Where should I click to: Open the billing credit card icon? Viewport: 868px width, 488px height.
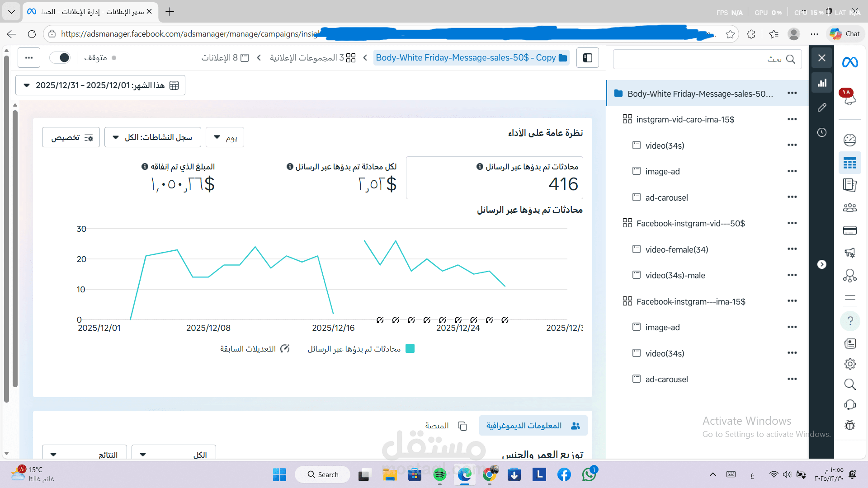tap(849, 230)
